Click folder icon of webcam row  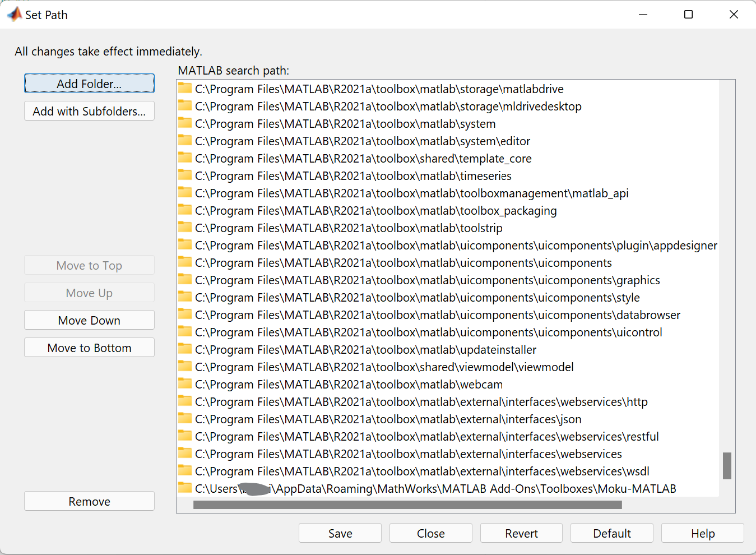tap(185, 383)
